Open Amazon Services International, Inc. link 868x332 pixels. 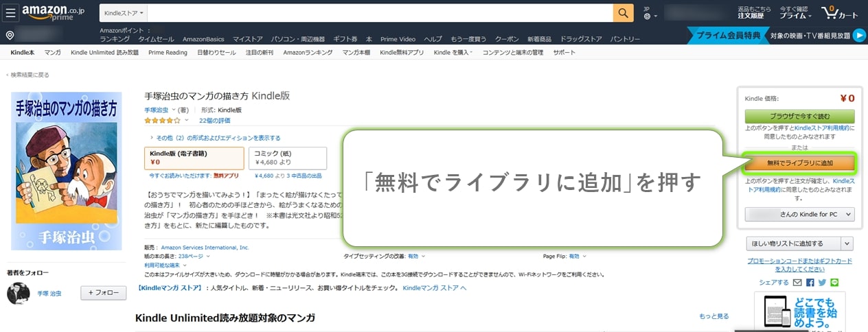[205, 247]
